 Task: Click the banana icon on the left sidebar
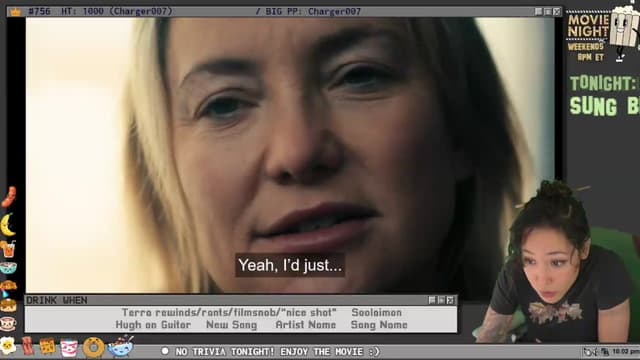[x=8, y=225]
